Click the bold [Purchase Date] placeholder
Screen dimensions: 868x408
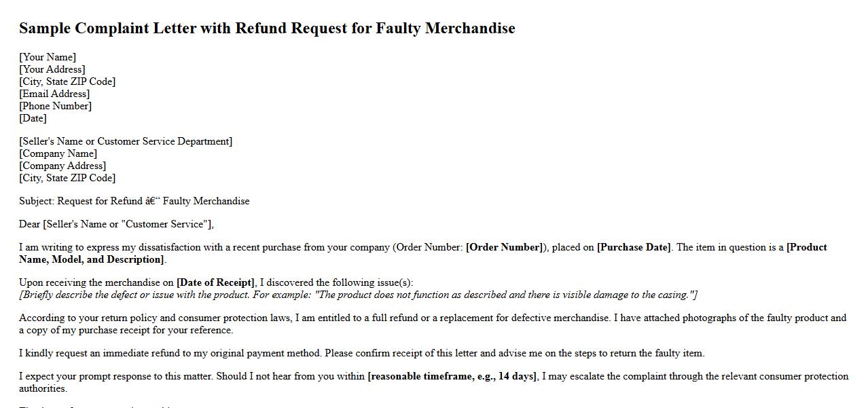point(634,247)
